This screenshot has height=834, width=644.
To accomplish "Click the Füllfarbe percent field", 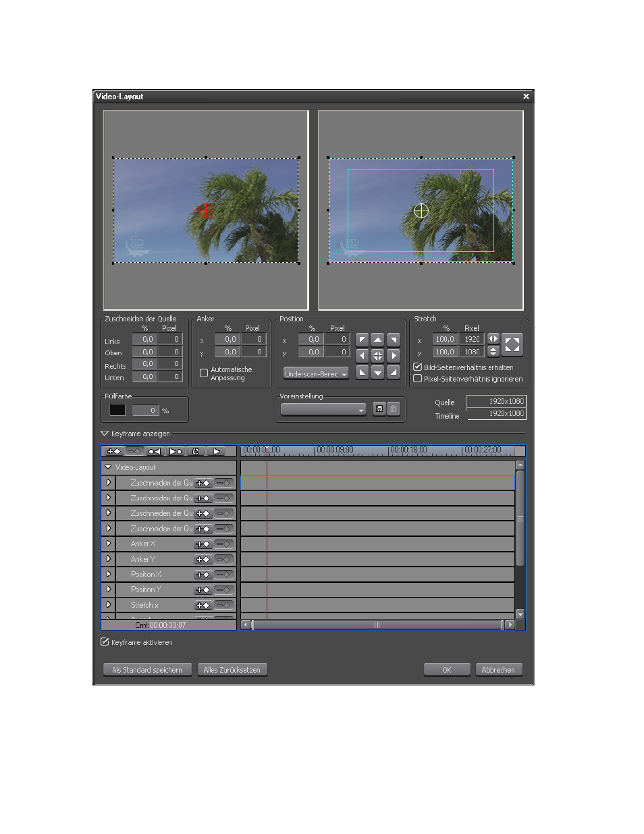I will tap(144, 410).
